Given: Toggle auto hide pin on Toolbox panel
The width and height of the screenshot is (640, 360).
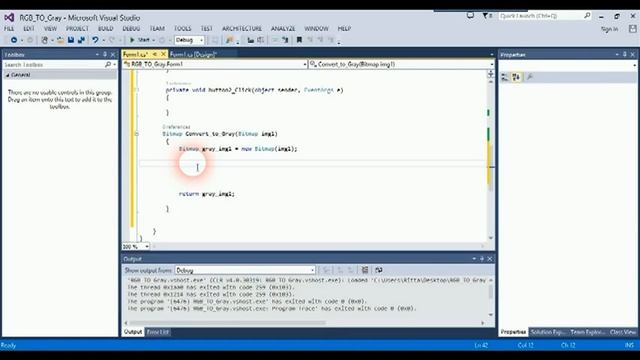Looking at the screenshot, I should pyautogui.click(x=105, y=54).
